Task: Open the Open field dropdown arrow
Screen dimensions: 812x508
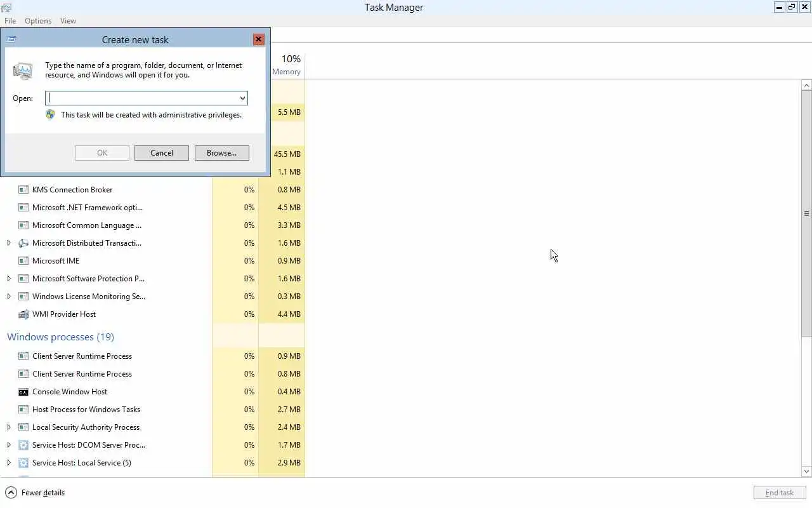Action: 242,98
